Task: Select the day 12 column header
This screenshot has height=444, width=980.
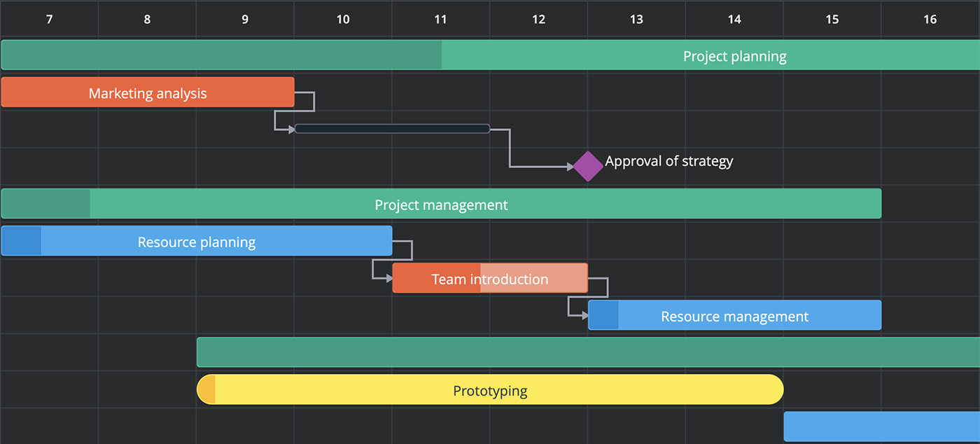Action: (x=538, y=20)
